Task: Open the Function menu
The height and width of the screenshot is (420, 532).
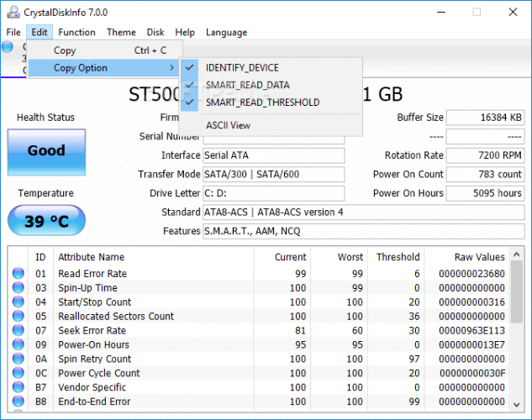Action: tap(76, 33)
